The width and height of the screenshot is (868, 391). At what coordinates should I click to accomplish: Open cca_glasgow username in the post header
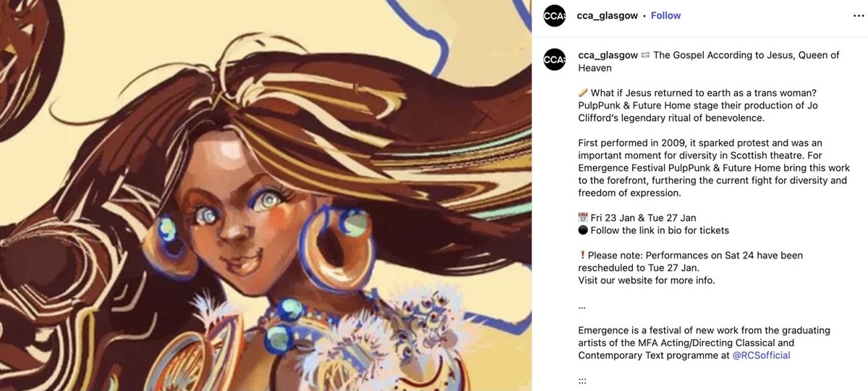[608, 16]
